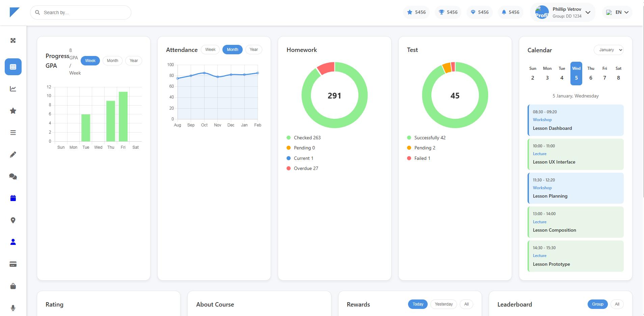Open the calendar icon in sidebar

13,198
